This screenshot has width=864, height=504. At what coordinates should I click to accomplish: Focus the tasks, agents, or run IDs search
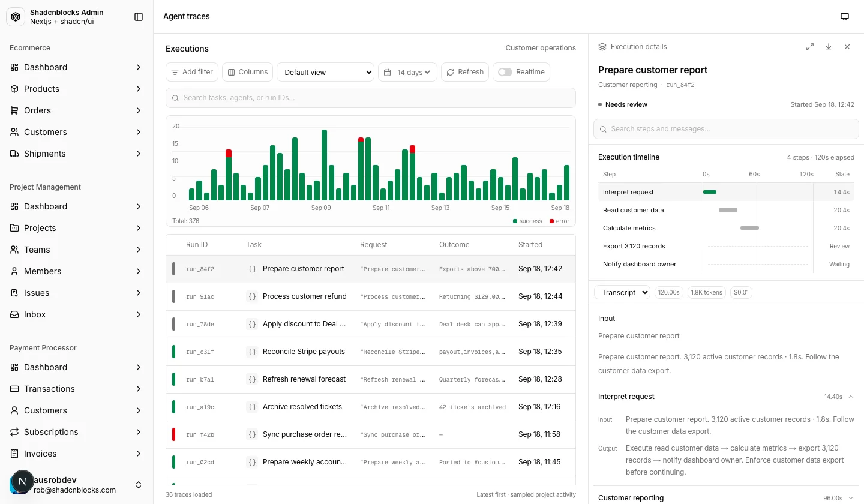(371, 98)
